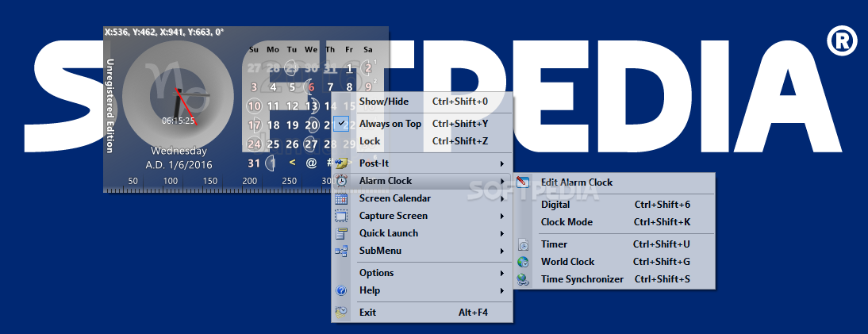The image size is (868, 334).
Task: Click the previous-month '<' calendar button
Action: pyautogui.click(x=292, y=163)
